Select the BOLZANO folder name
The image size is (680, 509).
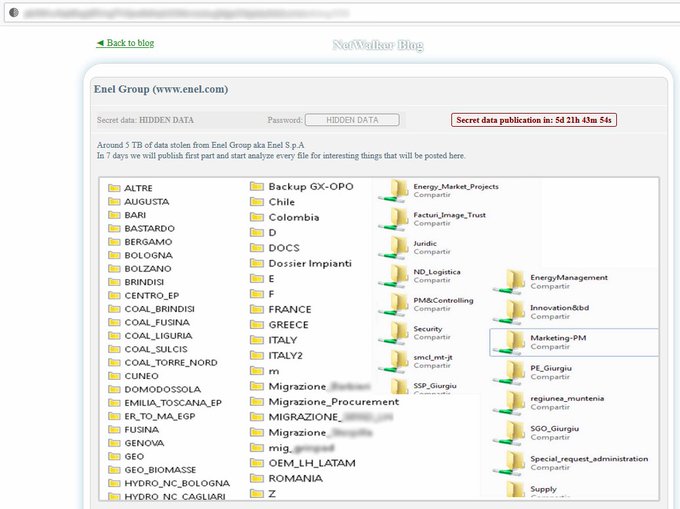(x=148, y=268)
